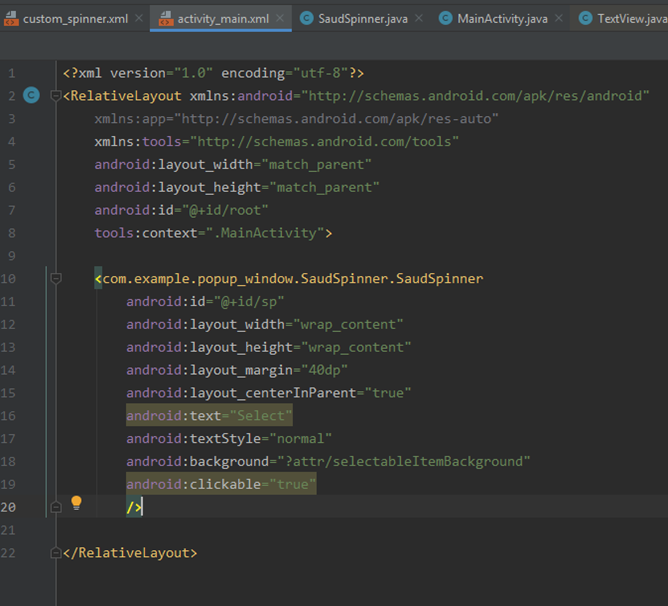Click the related class gutter icon on line 2

31,95
